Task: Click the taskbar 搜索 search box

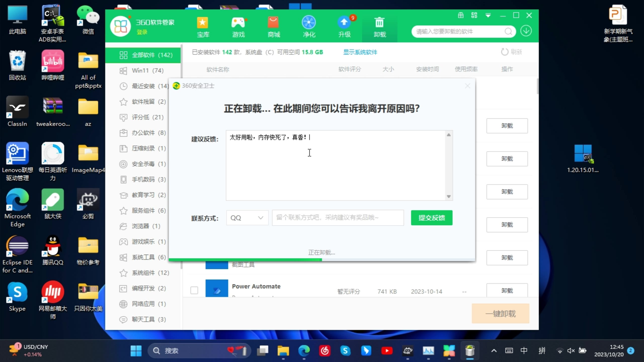Action: tap(199, 351)
